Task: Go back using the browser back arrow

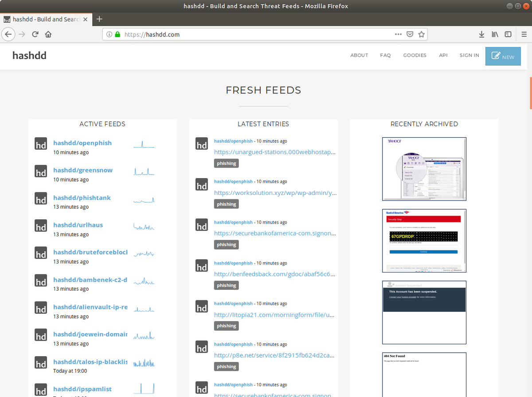Action: (x=8, y=34)
